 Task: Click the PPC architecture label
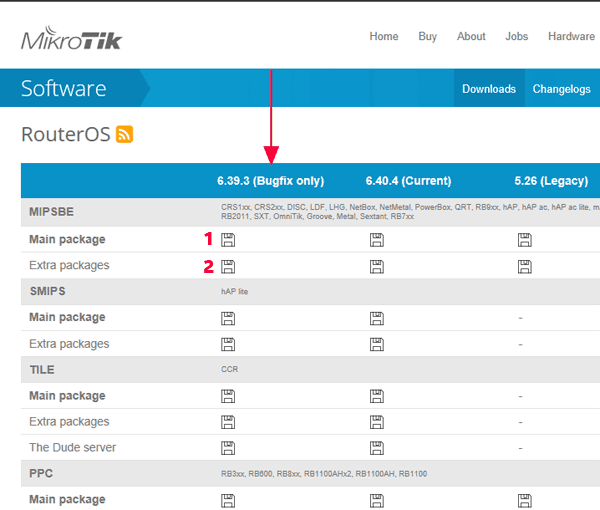[41, 473]
